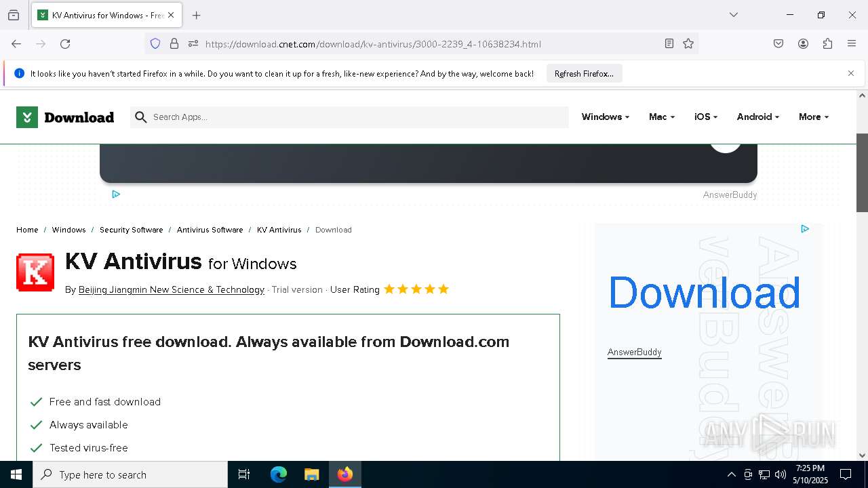This screenshot has width=868, height=488.
Task: Open a new browser tab
Action: click(x=197, y=15)
